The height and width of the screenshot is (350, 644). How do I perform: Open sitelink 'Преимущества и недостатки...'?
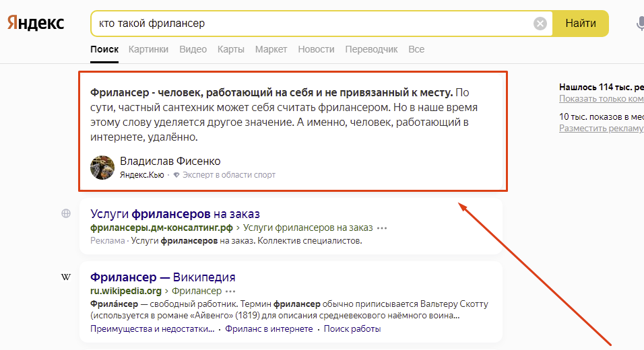(152, 329)
